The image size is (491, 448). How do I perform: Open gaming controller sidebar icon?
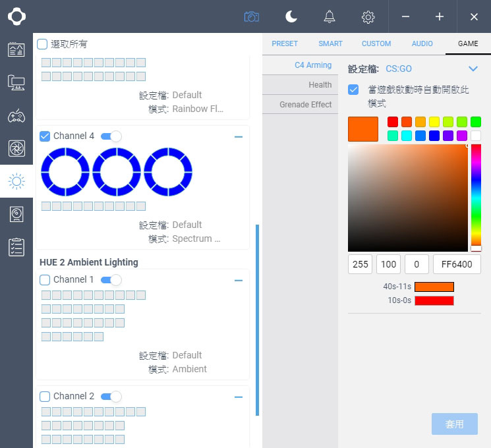(x=16, y=115)
